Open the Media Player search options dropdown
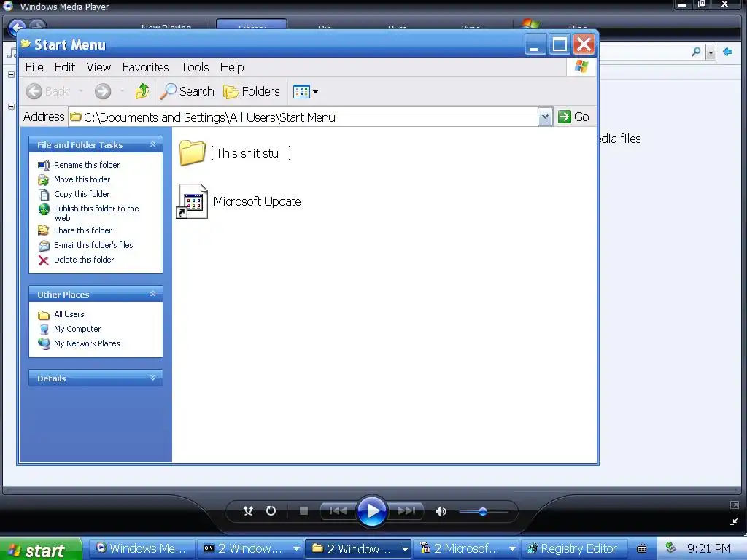Image resolution: width=747 pixels, height=560 pixels. pyautogui.click(x=711, y=52)
